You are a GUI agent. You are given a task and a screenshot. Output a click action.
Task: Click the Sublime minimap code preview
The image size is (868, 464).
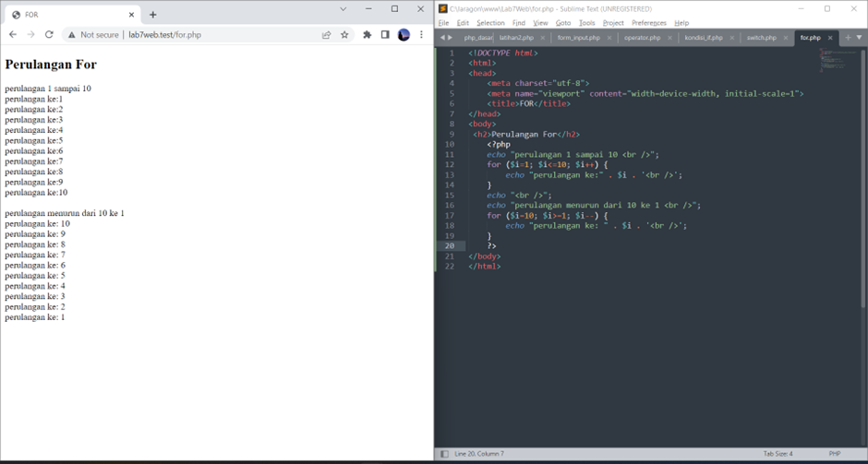[x=837, y=60]
